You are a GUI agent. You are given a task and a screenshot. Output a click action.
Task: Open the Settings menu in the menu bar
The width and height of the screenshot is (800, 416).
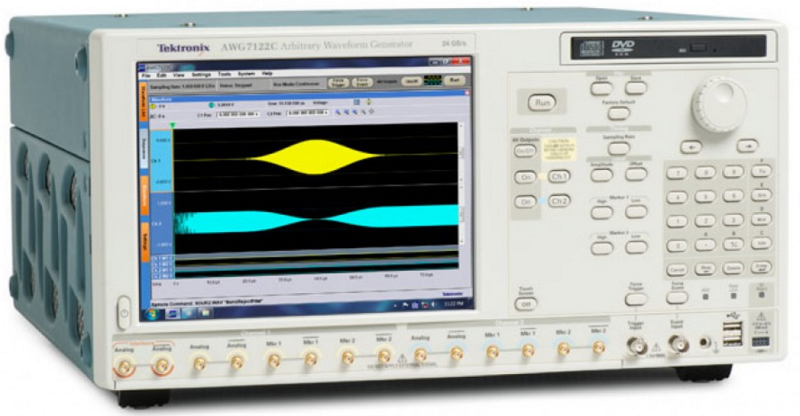tap(201, 75)
